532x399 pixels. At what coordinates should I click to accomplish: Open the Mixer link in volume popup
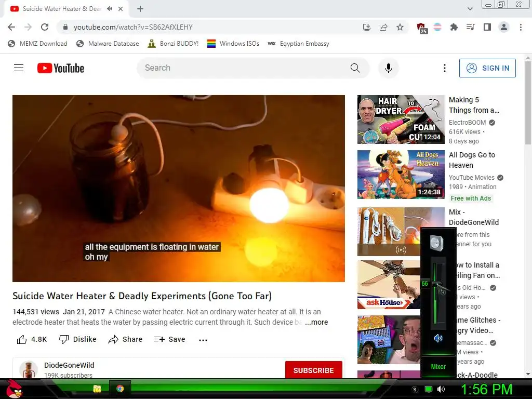[x=438, y=366]
